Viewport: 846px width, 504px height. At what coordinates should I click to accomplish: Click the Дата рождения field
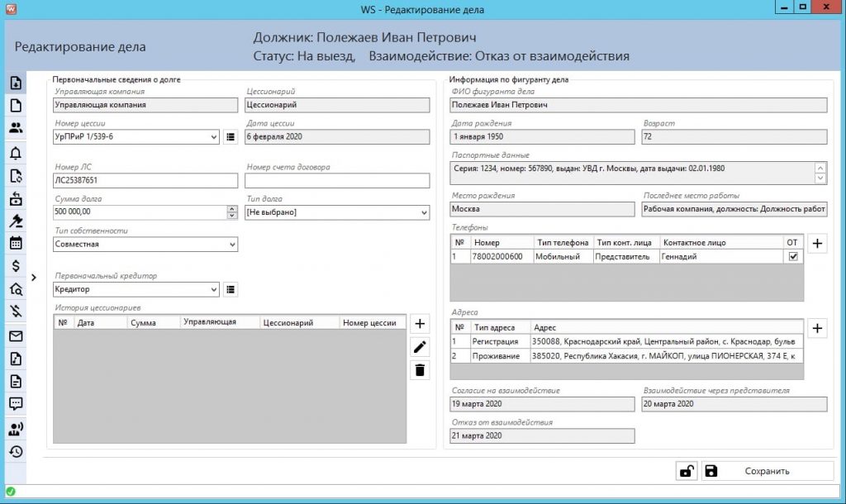pos(542,136)
